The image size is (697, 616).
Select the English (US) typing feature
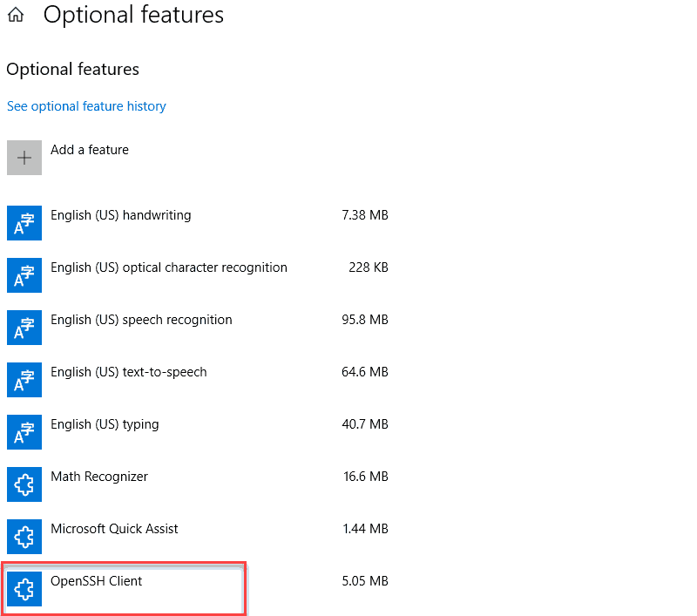click(x=105, y=423)
